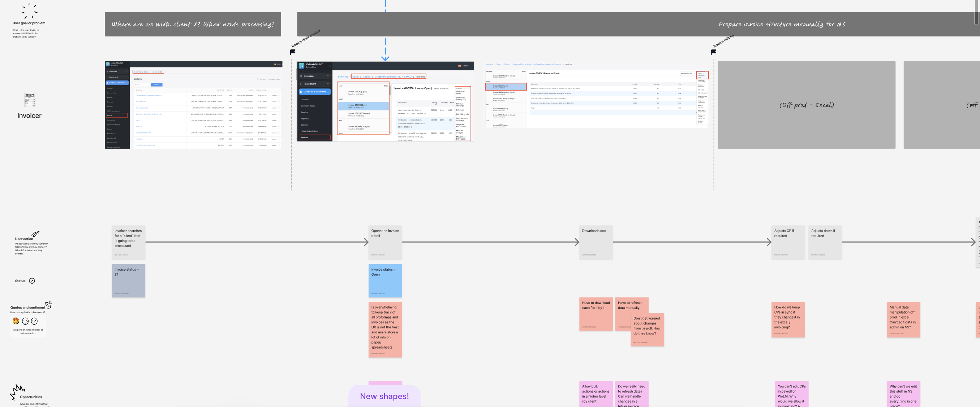Select the 'Have to download each file' sticky
Image resolution: width=980 pixels, height=407 pixels.
[596, 314]
